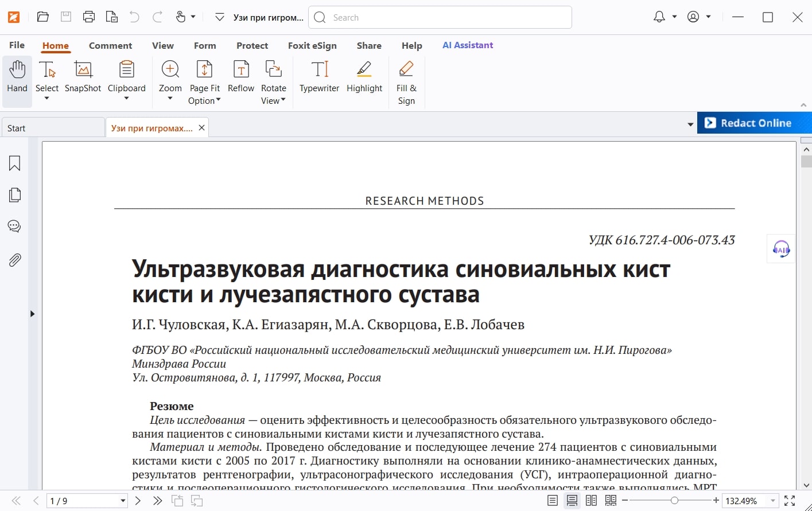Choose the Select tool
The width and height of the screenshot is (812, 511).
pos(47,80)
